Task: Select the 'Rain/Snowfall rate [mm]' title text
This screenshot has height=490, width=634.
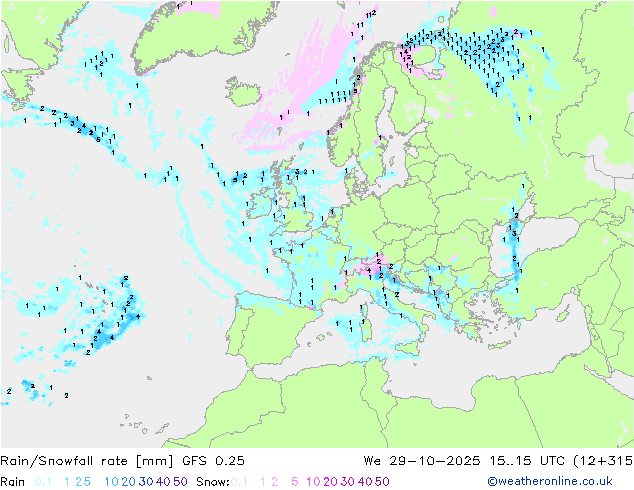Action: [87, 461]
